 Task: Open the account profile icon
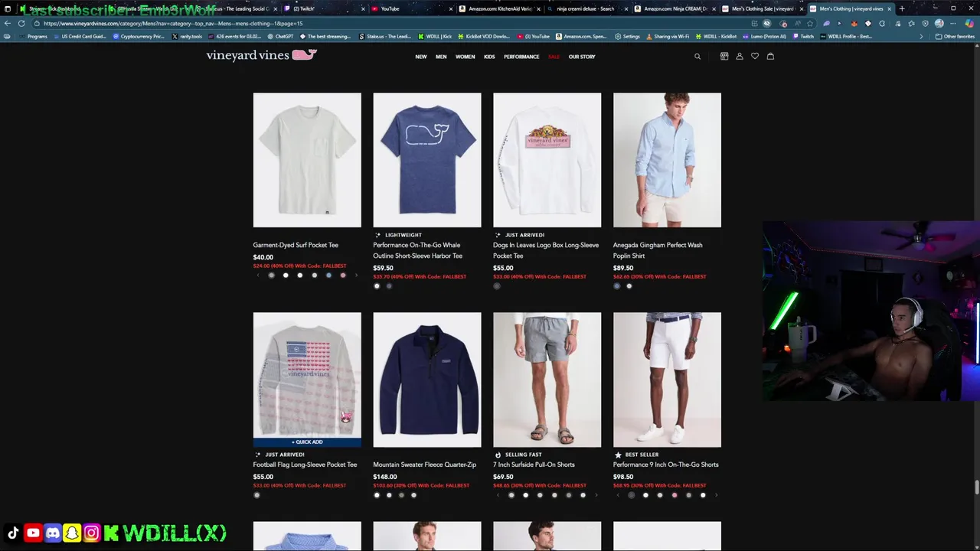point(740,57)
